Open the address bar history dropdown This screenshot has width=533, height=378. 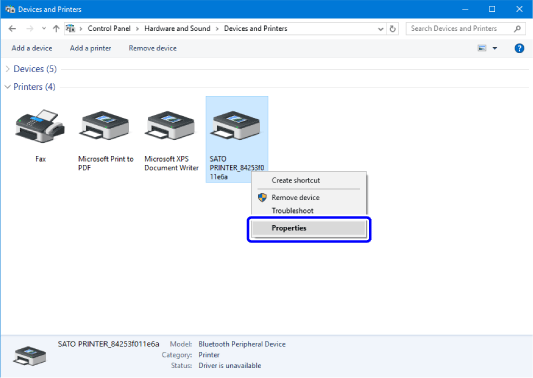pos(380,29)
